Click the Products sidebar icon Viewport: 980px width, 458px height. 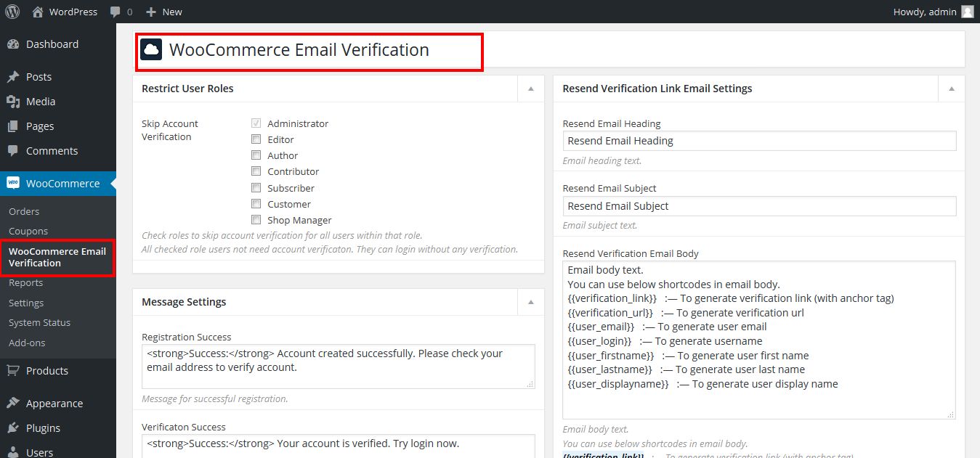pyautogui.click(x=13, y=371)
